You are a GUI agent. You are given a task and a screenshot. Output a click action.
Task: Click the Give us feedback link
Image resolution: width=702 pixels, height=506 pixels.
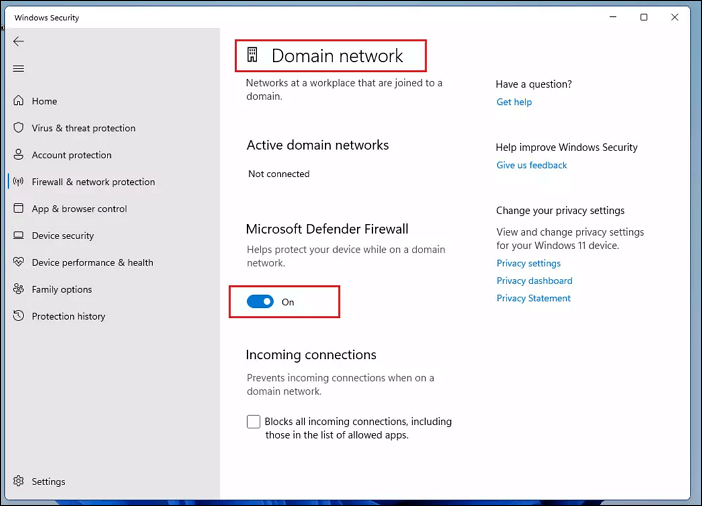[531, 165]
